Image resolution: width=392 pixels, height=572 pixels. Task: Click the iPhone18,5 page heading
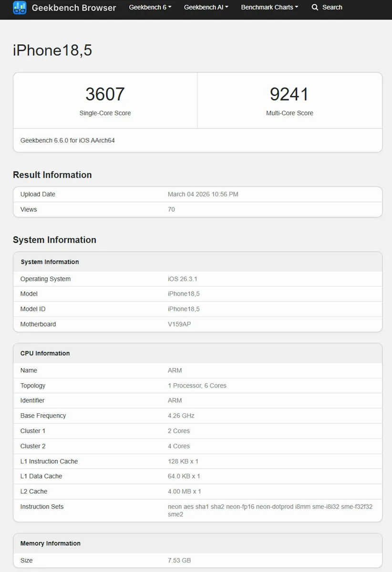point(52,50)
